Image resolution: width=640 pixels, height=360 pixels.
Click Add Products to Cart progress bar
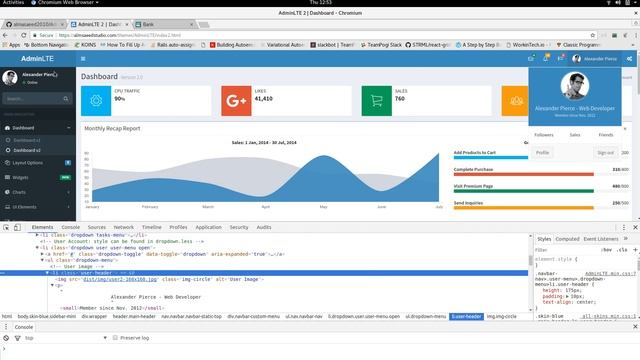(491, 158)
